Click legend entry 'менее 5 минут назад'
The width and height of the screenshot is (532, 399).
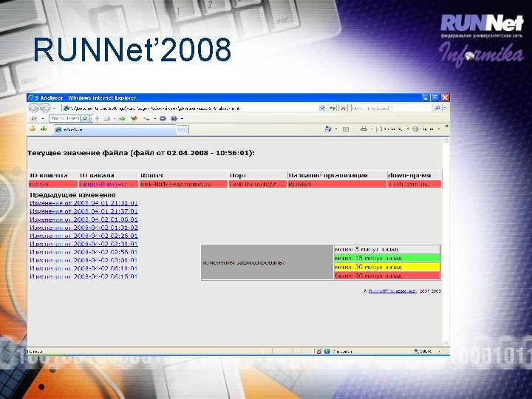(x=386, y=250)
